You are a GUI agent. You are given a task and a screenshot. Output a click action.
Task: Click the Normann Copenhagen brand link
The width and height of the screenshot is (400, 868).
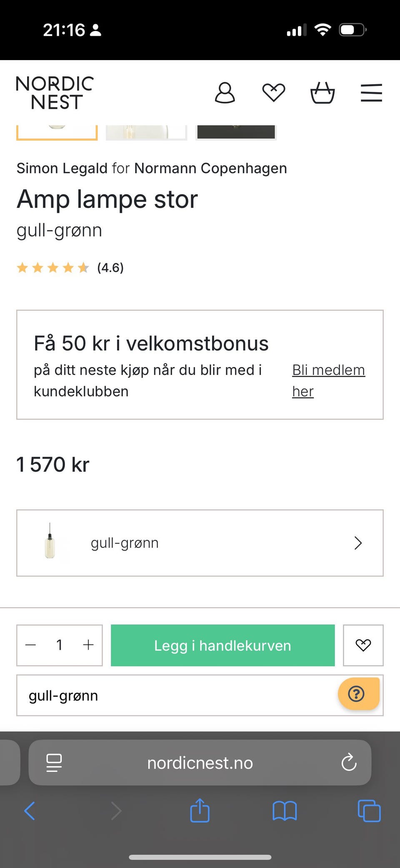pyautogui.click(x=210, y=168)
